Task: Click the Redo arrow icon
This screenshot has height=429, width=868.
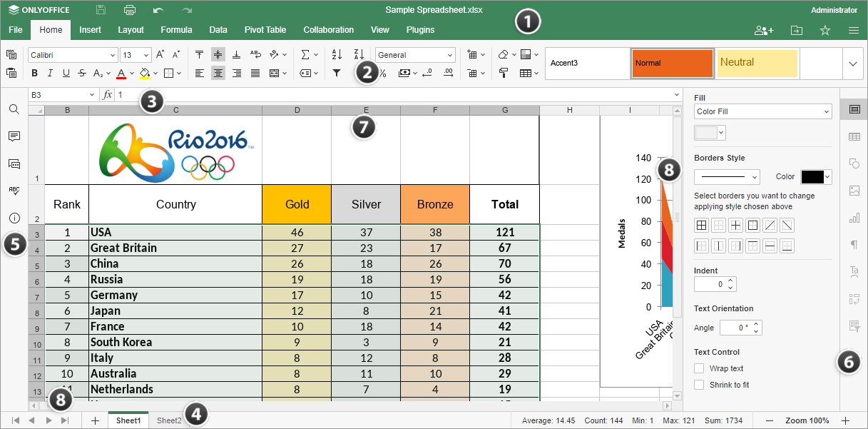Action: click(x=187, y=10)
